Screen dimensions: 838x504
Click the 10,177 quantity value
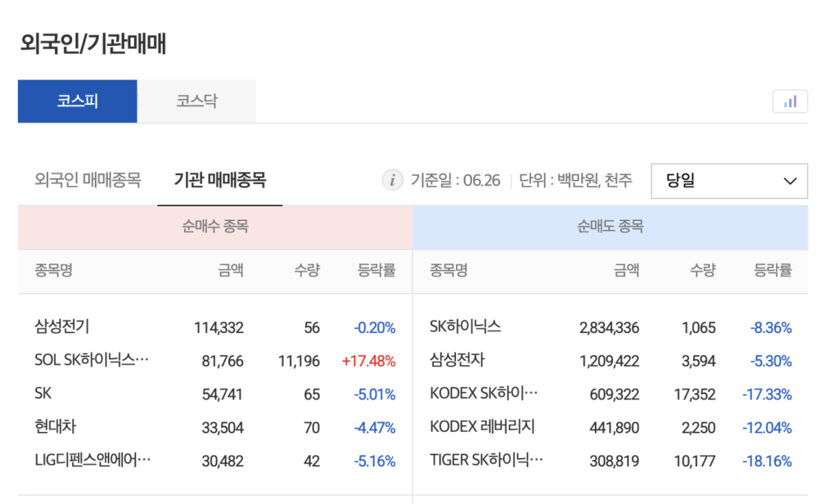tap(695, 461)
